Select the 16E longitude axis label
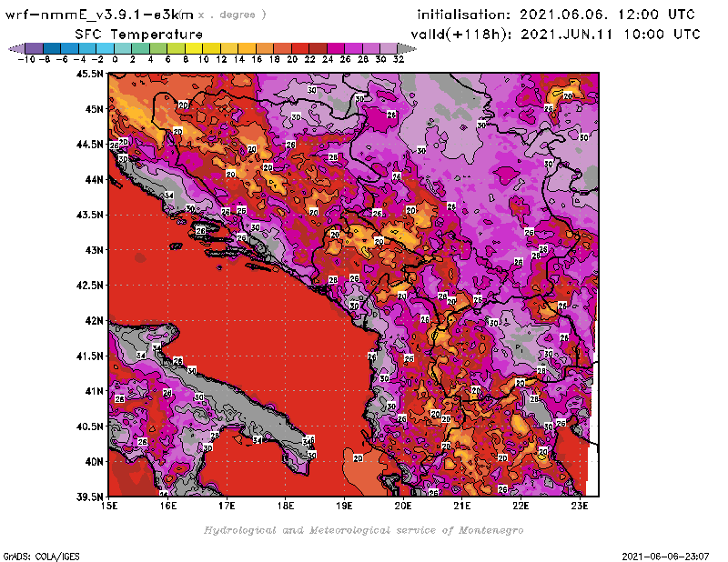Viewport: 728px width, 562px height. 168,506
